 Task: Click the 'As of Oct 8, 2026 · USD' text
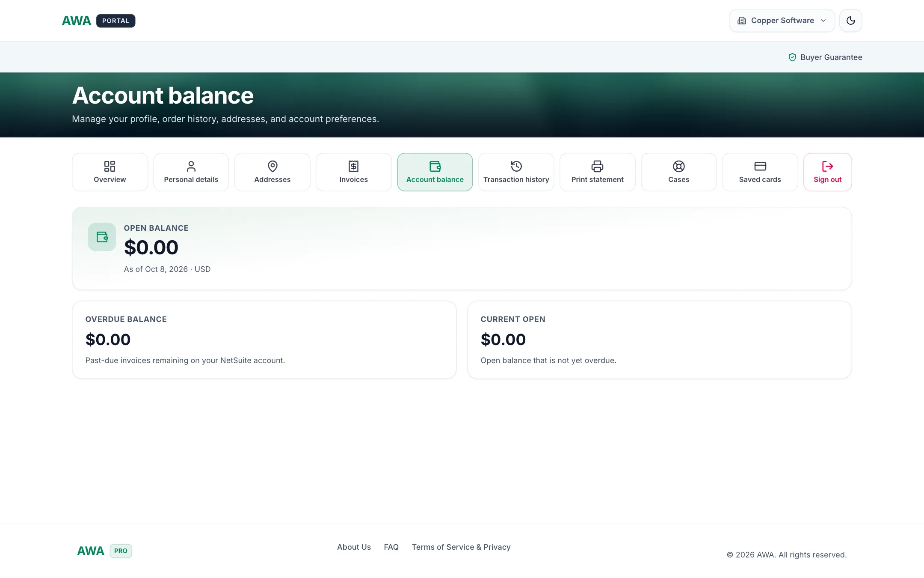tap(167, 269)
